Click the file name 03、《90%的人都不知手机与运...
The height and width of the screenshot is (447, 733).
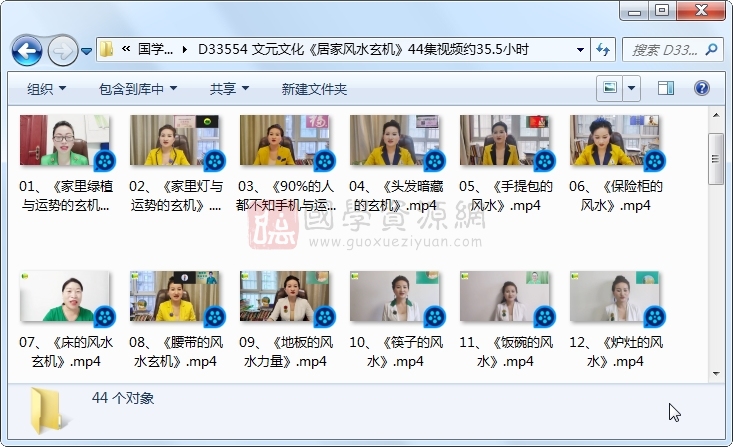(286, 196)
